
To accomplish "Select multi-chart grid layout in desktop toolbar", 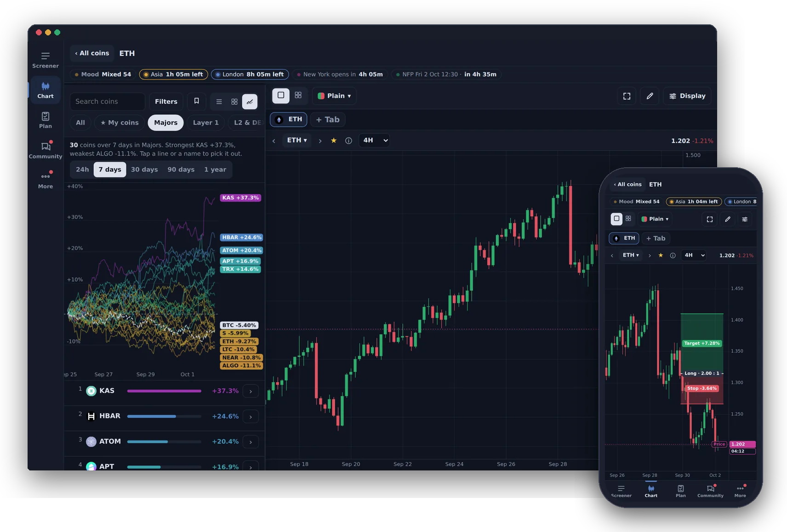I will point(298,95).
